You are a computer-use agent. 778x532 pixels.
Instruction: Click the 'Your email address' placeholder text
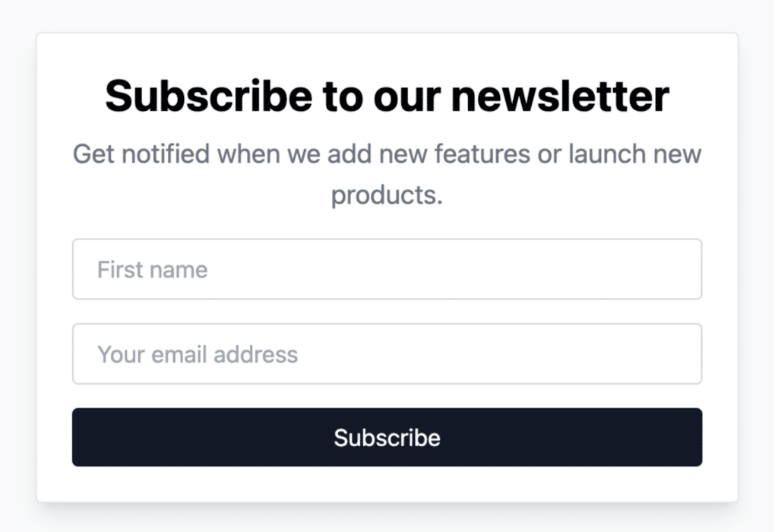198,355
